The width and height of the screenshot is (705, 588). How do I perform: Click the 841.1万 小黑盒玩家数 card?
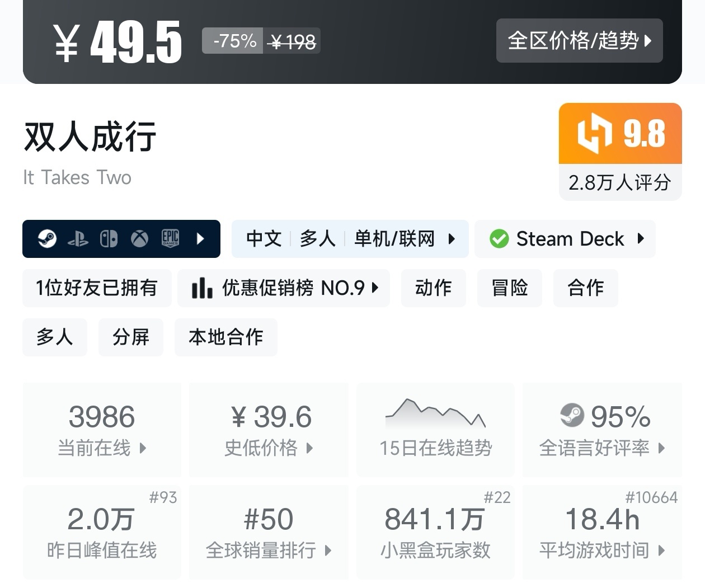(x=435, y=532)
